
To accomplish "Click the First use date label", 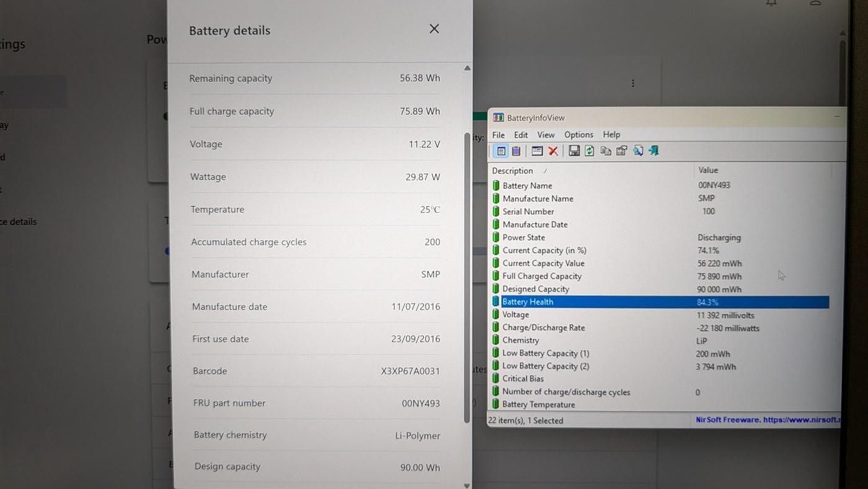I will [x=220, y=339].
